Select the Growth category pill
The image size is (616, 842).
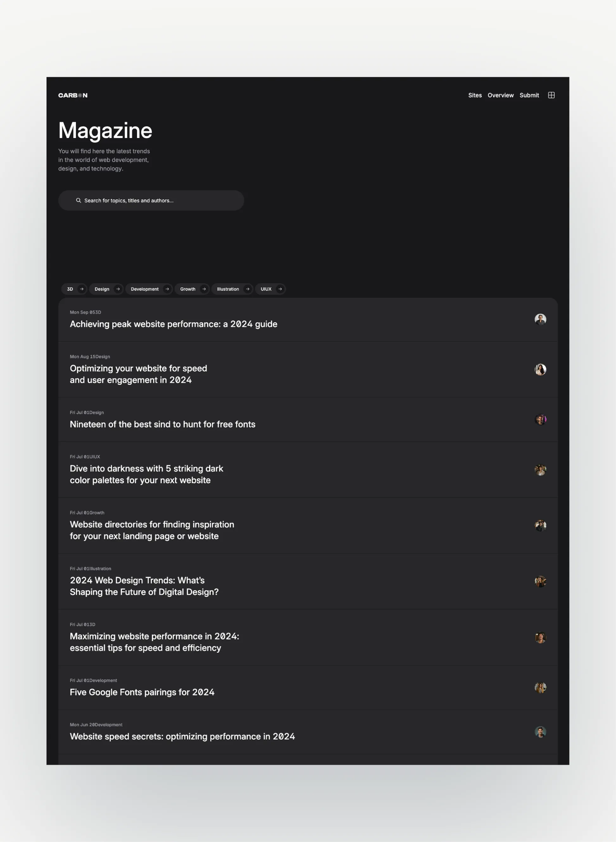pos(188,289)
